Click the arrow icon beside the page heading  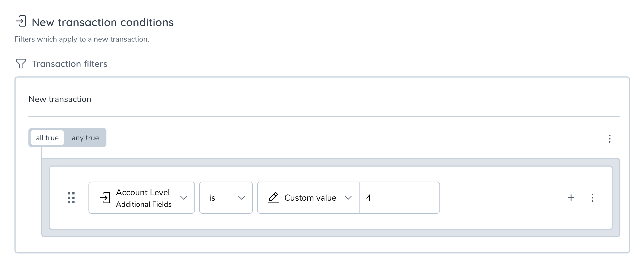tap(21, 21)
